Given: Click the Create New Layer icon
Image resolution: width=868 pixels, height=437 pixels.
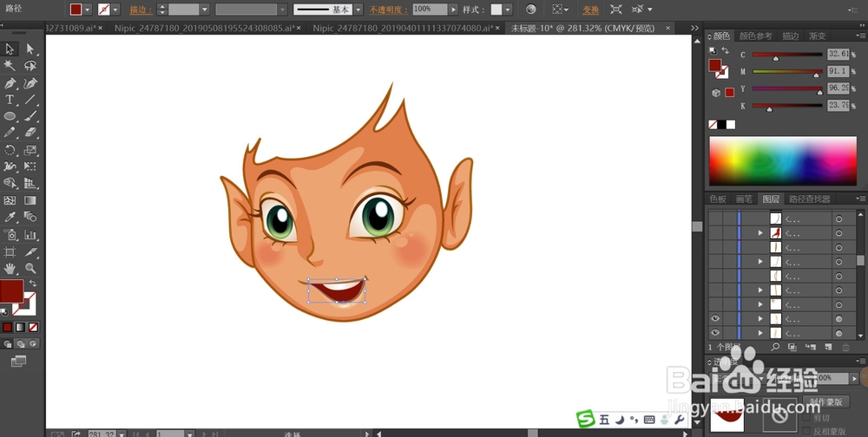Looking at the screenshot, I should click(828, 347).
